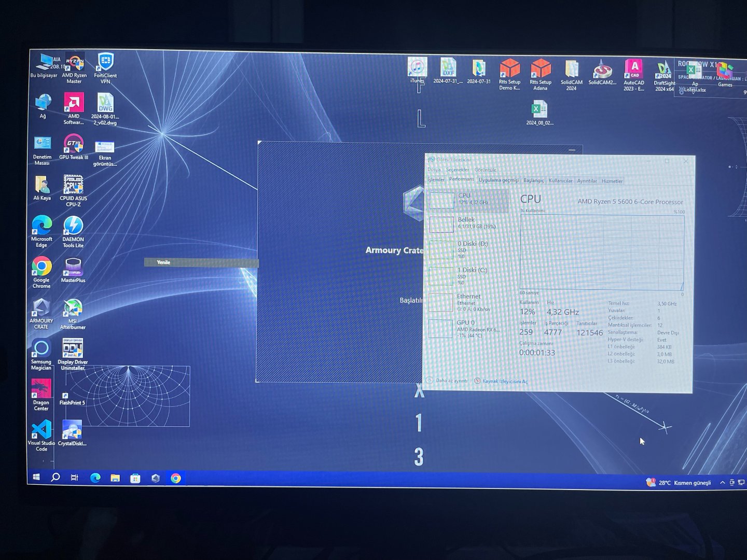Select the CrystalDiskInfo desktop icon
The height and width of the screenshot is (560, 747).
[72, 433]
